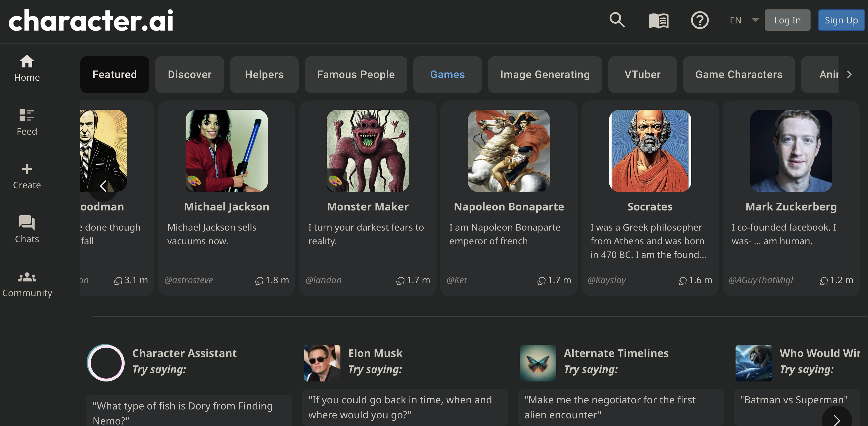Screen dimensions: 868x426
Task: Click the Socrates title
Action: 650,206
